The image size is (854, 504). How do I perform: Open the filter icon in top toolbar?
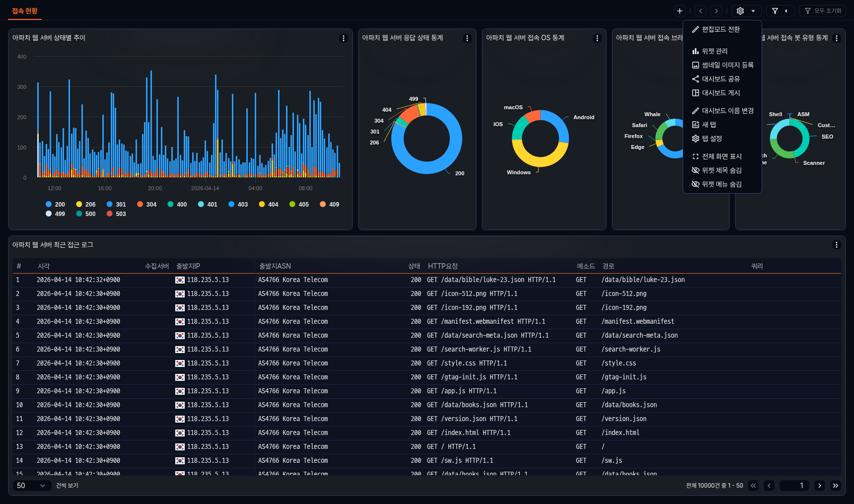tap(775, 11)
